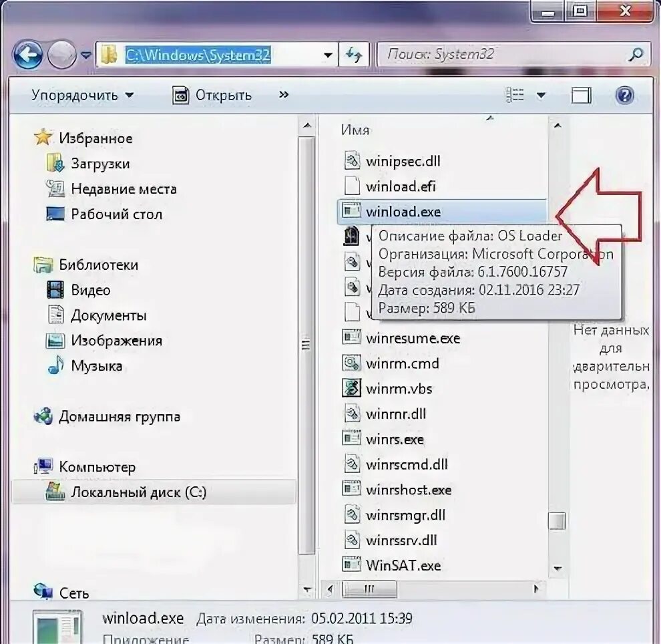The height and width of the screenshot is (644, 661).
Task: Click navigation pane scroll up arrow
Action: (x=307, y=126)
